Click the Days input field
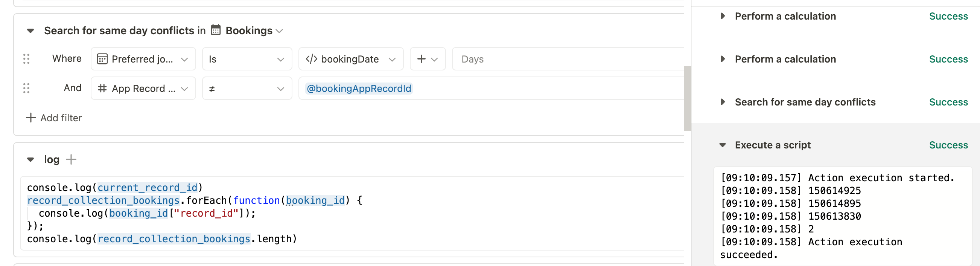 point(568,59)
